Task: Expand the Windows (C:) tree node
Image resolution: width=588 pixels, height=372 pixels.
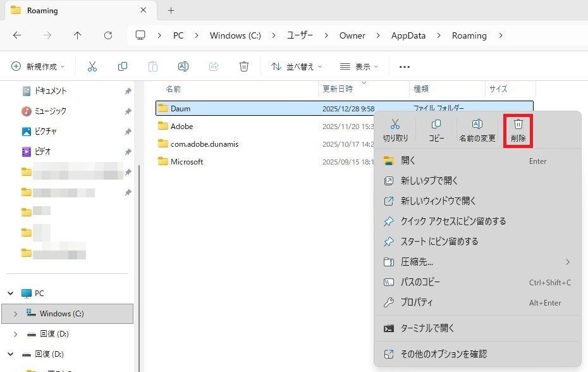Action: click(x=15, y=314)
